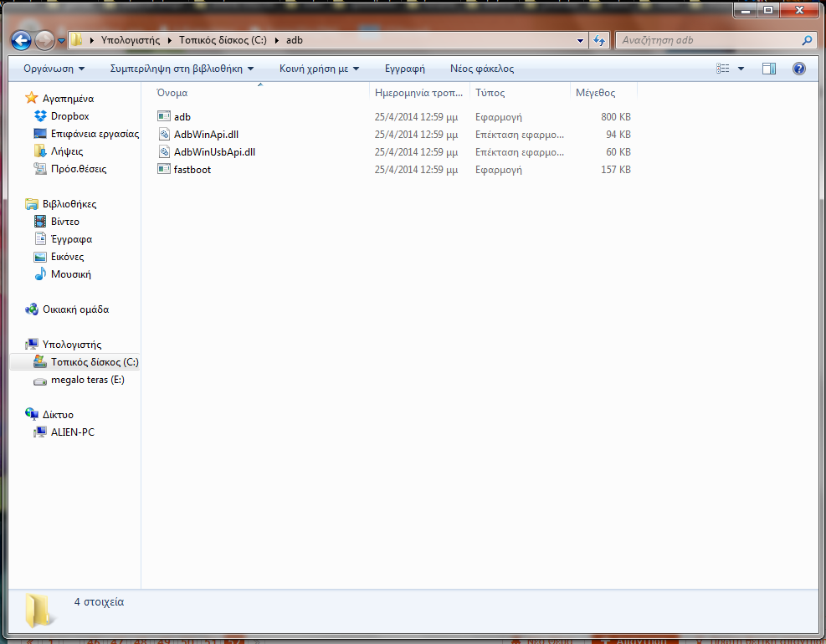Click the ALIEN-PC computer icon

pyautogui.click(x=40, y=432)
